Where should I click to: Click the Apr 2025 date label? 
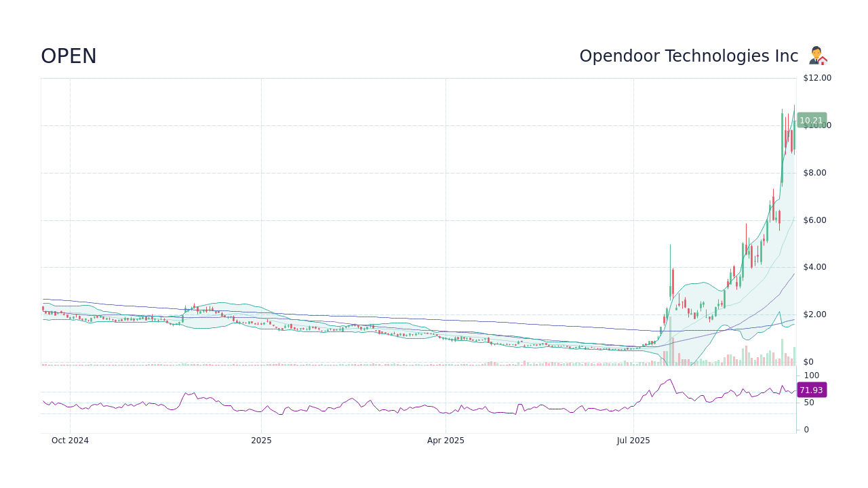(x=446, y=441)
